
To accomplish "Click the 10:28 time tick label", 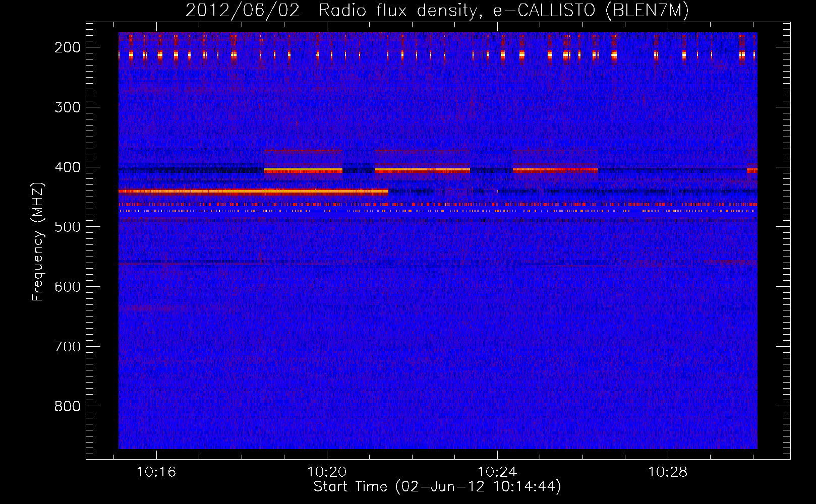I will point(668,472).
